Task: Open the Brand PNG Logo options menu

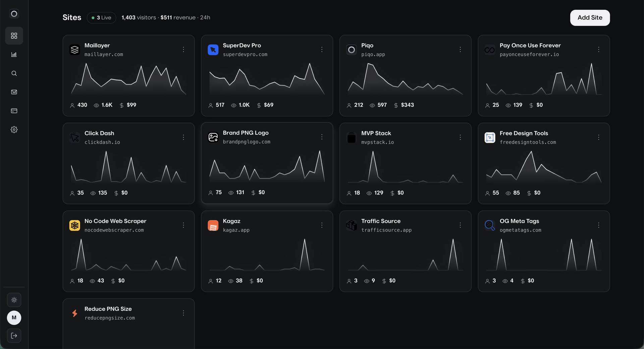Action: pyautogui.click(x=322, y=137)
